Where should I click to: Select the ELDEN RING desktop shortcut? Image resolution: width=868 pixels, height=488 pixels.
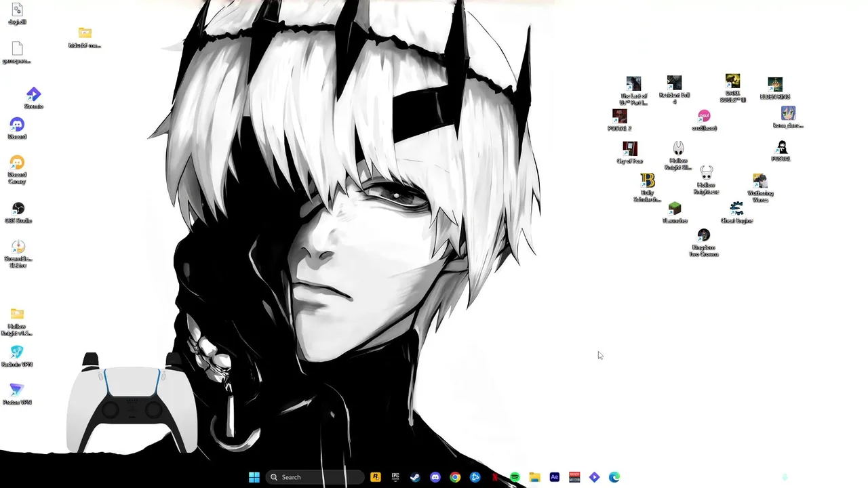(775, 89)
